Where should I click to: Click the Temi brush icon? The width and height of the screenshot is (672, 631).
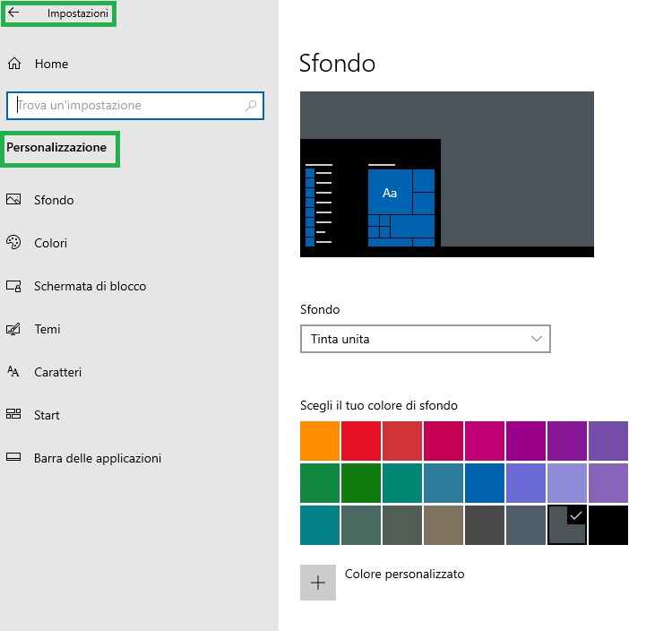click(x=13, y=329)
